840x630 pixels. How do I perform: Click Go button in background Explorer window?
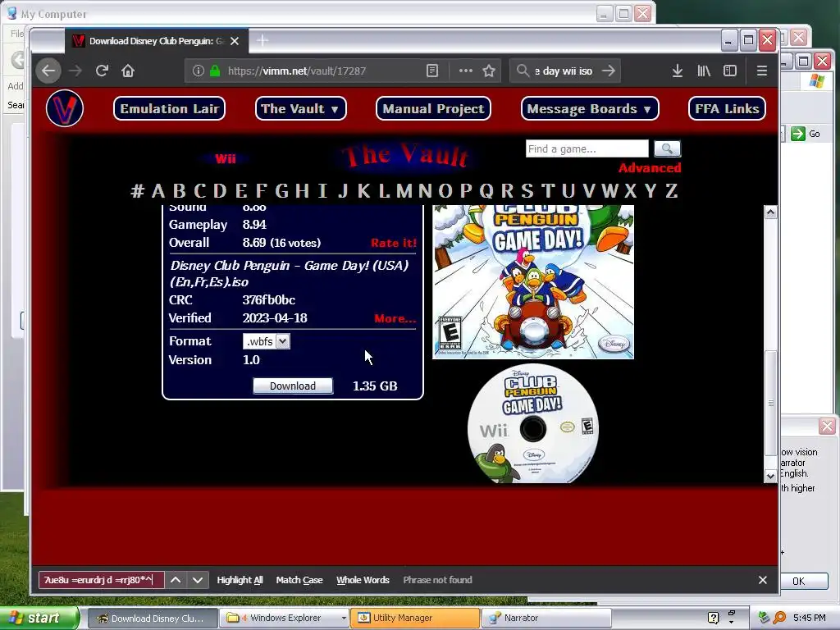click(x=806, y=134)
